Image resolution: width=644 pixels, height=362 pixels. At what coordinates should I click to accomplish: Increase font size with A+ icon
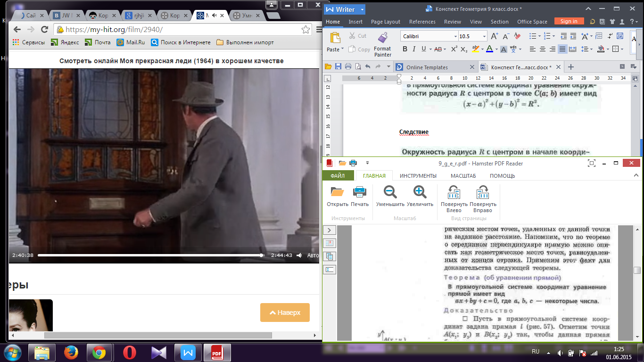click(495, 36)
